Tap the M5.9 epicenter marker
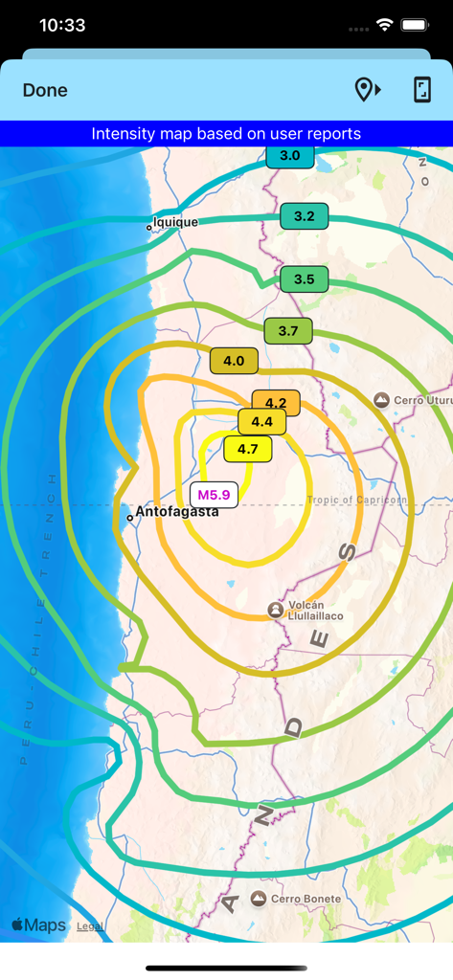453x980 pixels. pos(214,495)
